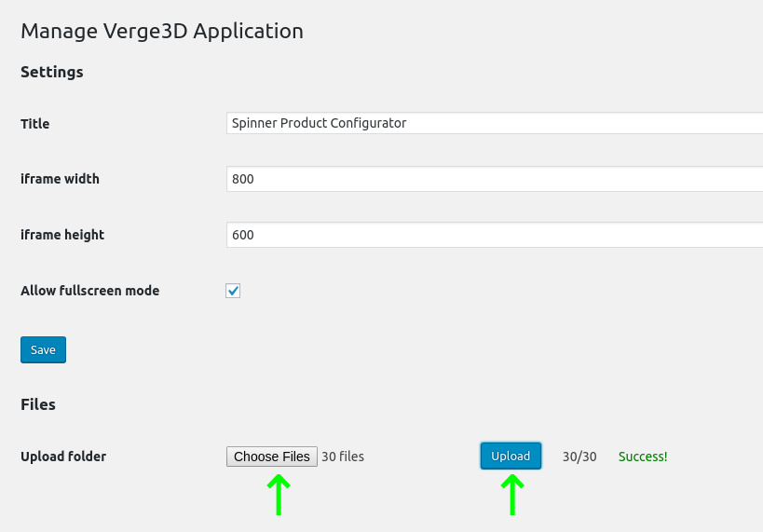763x532 pixels.
Task: Click the 30 files text
Action: (x=343, y=457)
